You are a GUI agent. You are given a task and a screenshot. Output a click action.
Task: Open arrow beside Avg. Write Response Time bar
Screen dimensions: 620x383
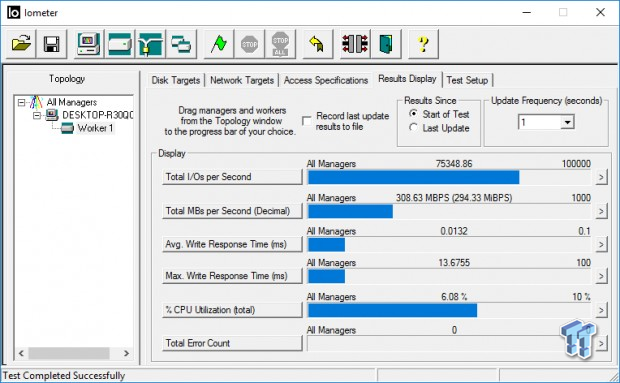[x=601, y=244]
